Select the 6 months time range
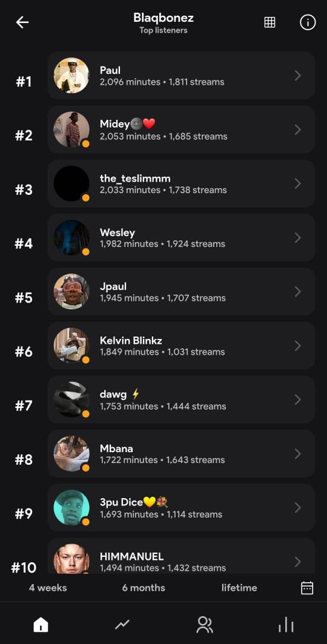Screen dimensions: 327x644 pos(144,588)
